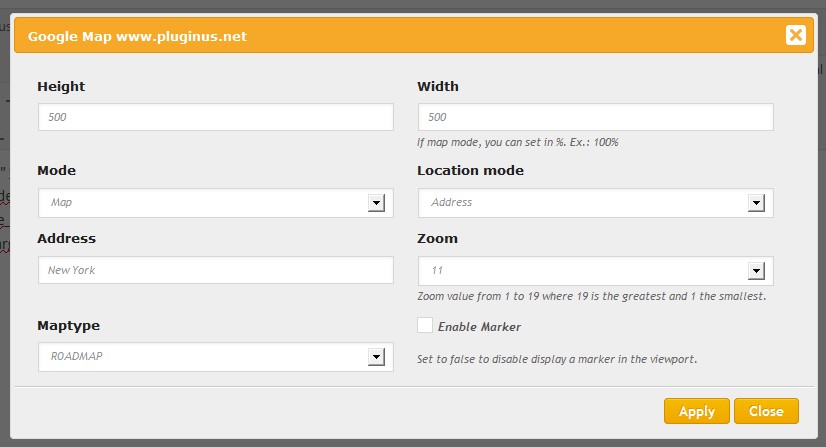Image resolution: width=826 pixels, height=447 pixels.
Task: Click the Location mode field label
Action: click(470, 170)
